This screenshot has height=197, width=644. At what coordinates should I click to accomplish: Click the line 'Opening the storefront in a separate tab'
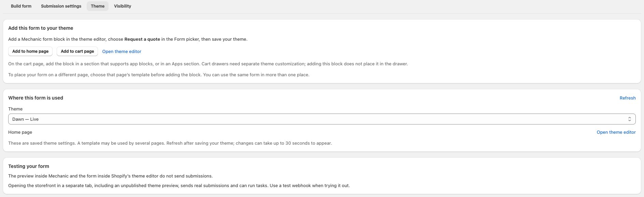179,186
